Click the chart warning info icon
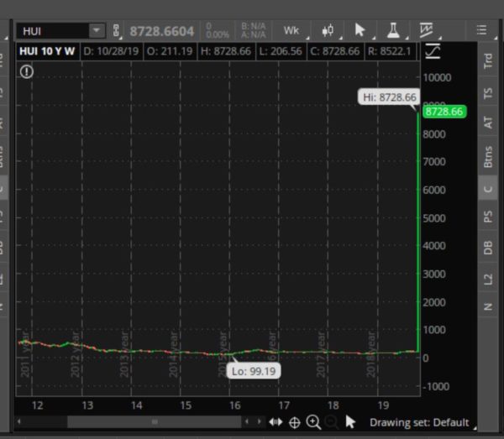The height and width of the screenshot is (439, 504). pyautogui.click(x=27, y=72)
